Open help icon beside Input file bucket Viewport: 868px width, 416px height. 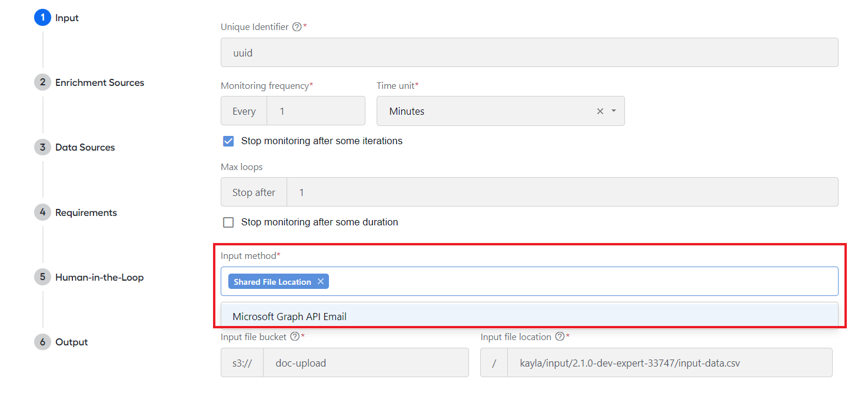(295, 337)
